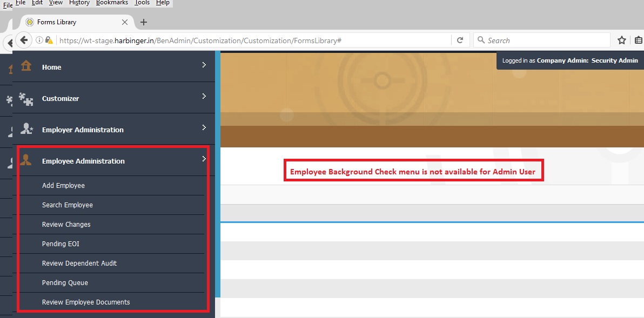This screenshot has height=318, width=644.
Task: Click the magnifier icon in Search box
Action: click(481, 40)
